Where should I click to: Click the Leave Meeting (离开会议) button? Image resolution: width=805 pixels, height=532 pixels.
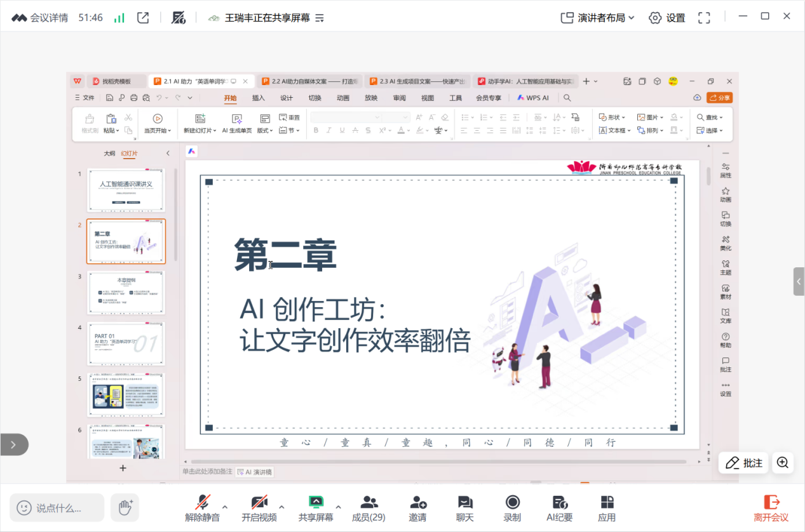771,508
